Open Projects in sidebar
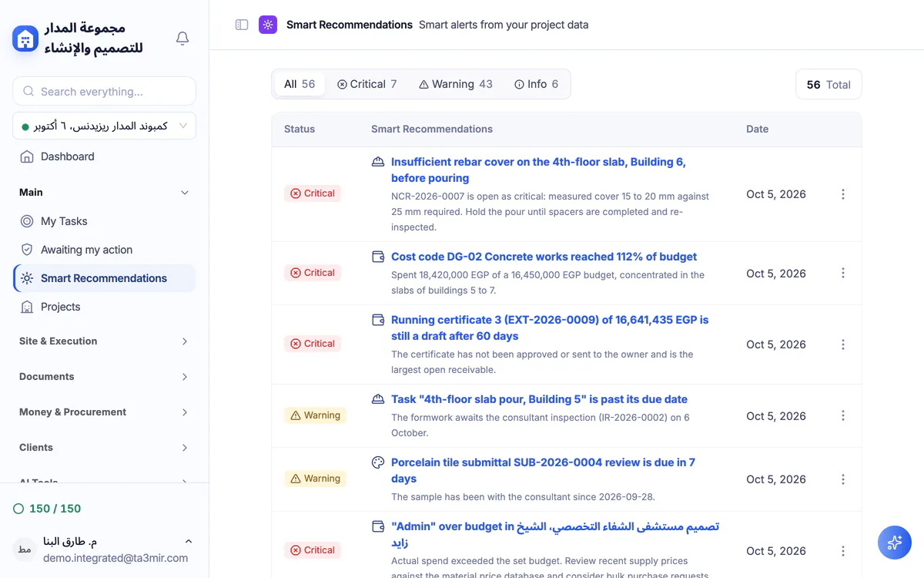The image size is (924, 578). [104, 307]
